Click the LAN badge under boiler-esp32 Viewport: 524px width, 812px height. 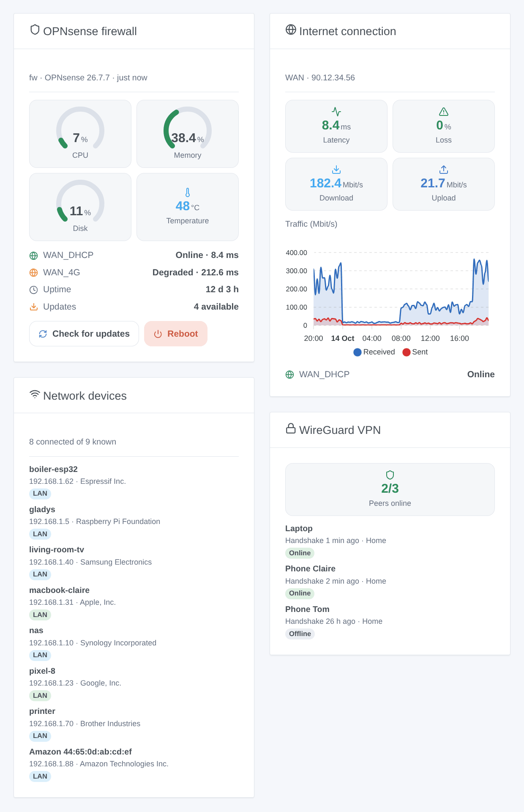tap(40, 494)
